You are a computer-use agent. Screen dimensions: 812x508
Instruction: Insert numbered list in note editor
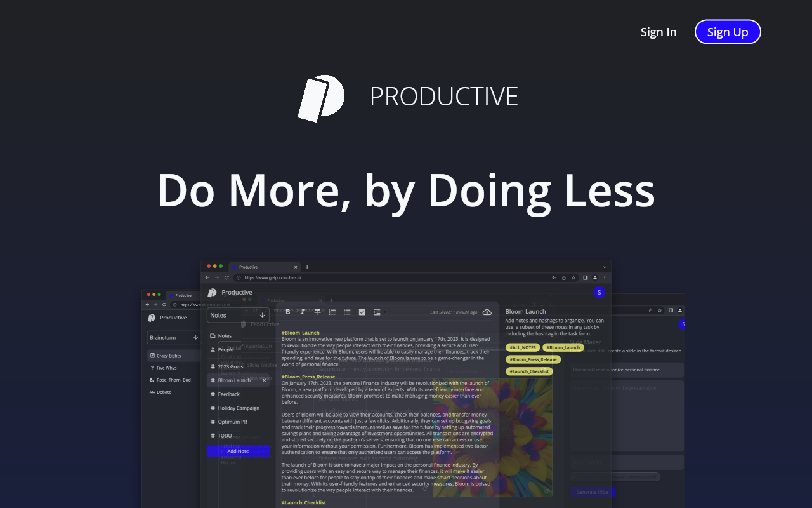coord(332,312)
